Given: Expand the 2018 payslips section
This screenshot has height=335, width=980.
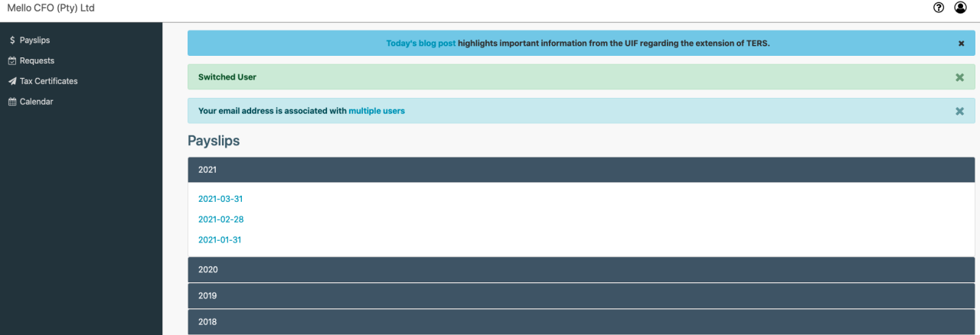Looking at the screenshot, I should (581, 321).
